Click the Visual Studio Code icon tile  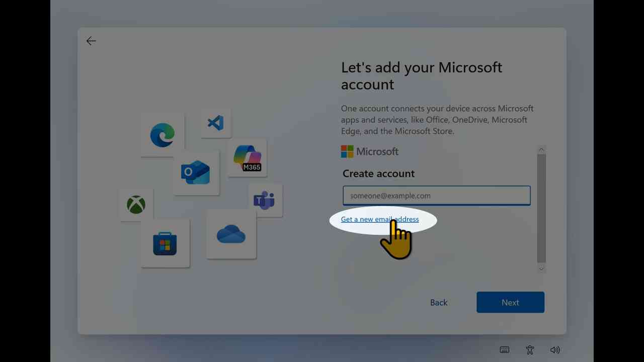(x=216, y=123)
